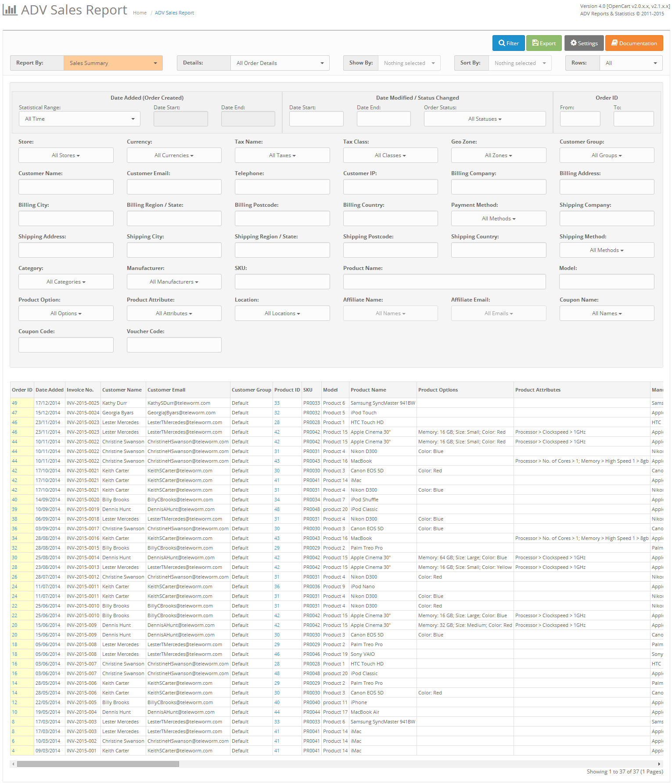Viewport: 672px width, 784px height.
Task: Open the All Manufacturers dropdown
Action: click(x=174, y=281)
